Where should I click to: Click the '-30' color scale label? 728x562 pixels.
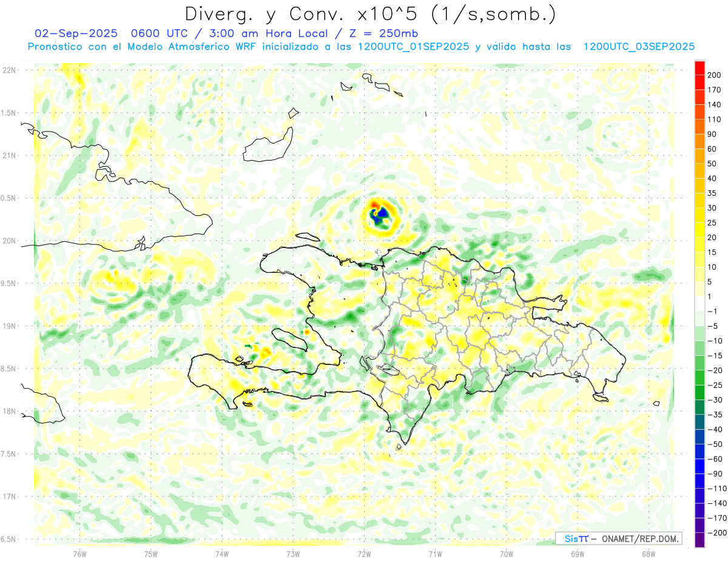point(715,400)
